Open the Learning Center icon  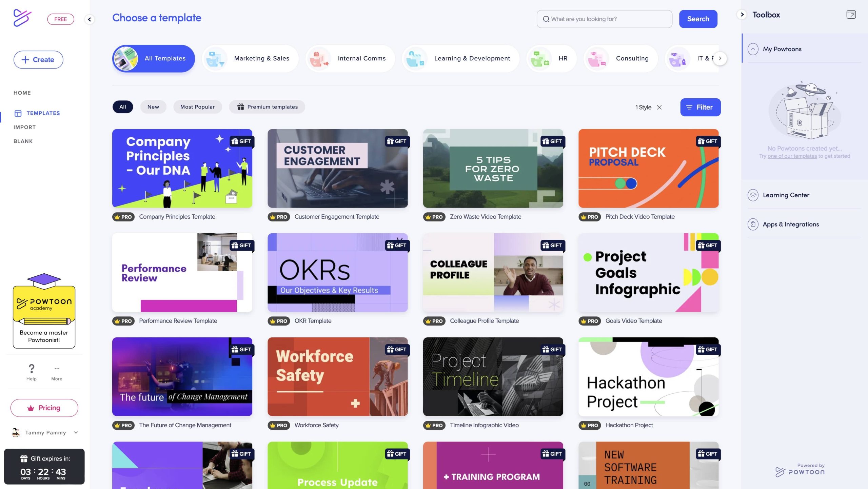click(x=753, y=195)
